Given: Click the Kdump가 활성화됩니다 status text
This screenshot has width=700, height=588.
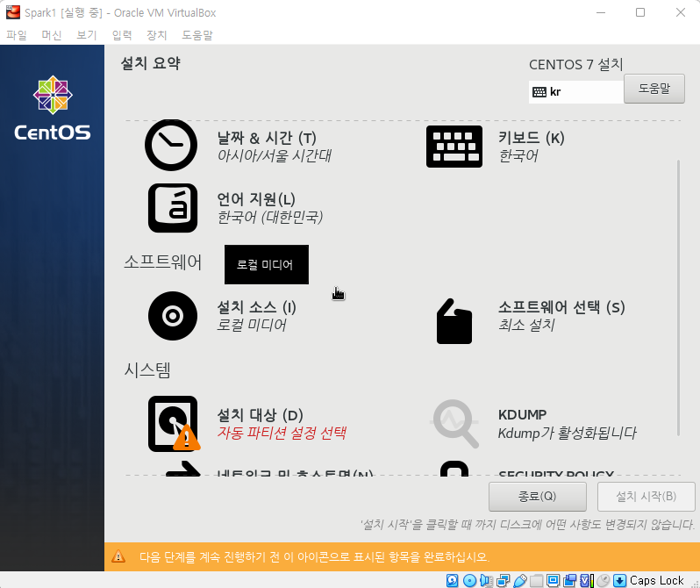Looking at the screenshot, I should [x=568, y=433].
